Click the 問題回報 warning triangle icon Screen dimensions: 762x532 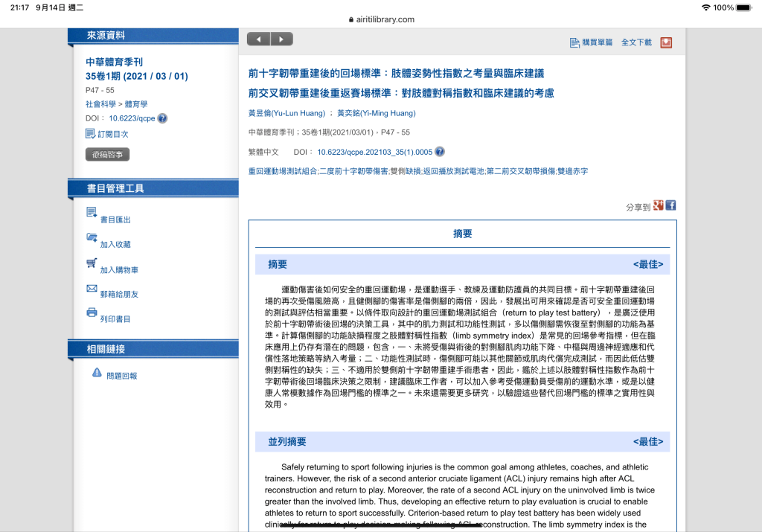[x=97, y=372]
